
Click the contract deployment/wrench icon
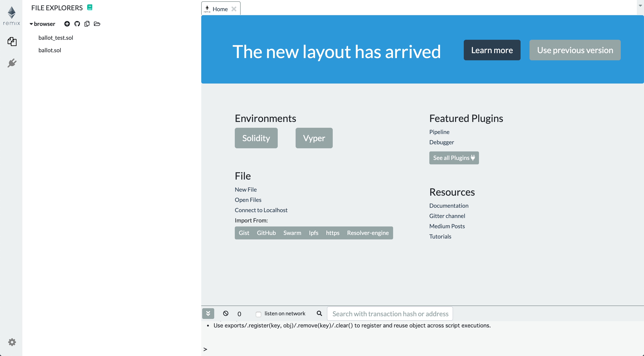pos(12,62)
